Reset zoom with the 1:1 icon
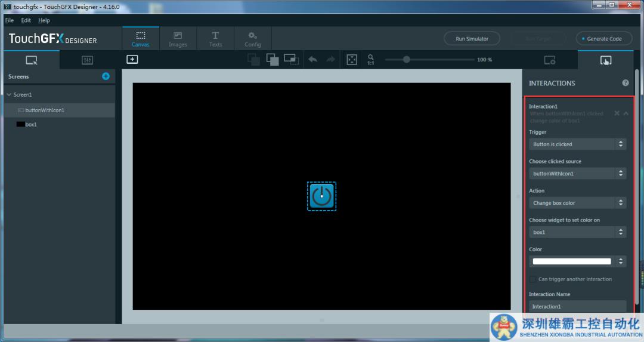Image resolution: width=644 pixels, height=342 pixels. pos(371,59)
